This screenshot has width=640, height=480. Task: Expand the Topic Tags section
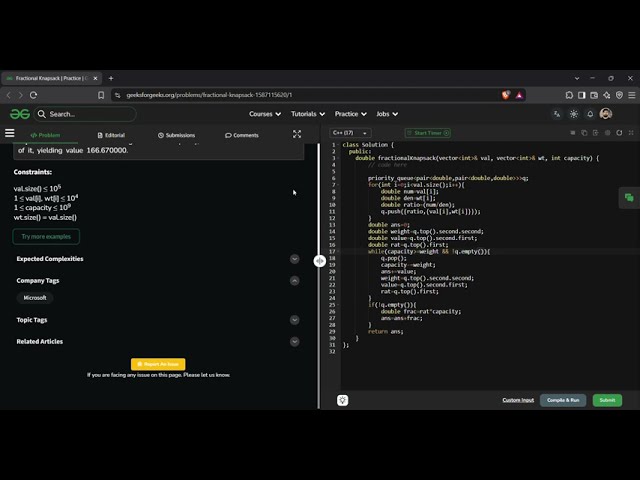pos(294,320)
